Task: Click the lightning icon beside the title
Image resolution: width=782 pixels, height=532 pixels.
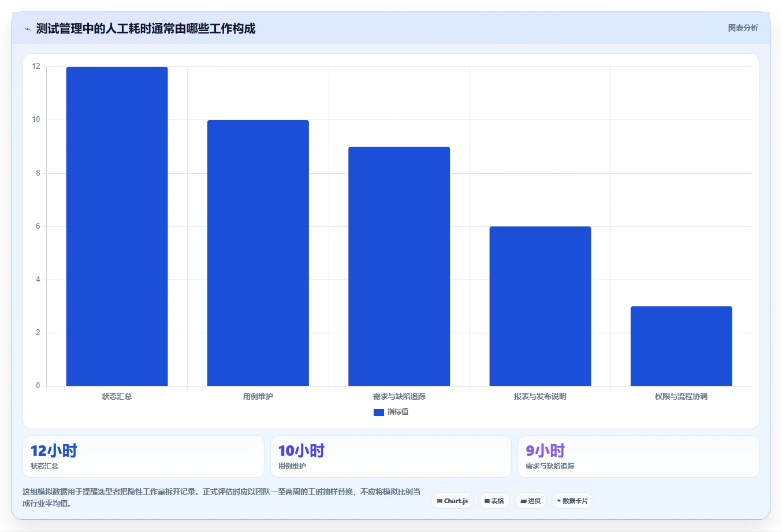Action: pos(27,29)
